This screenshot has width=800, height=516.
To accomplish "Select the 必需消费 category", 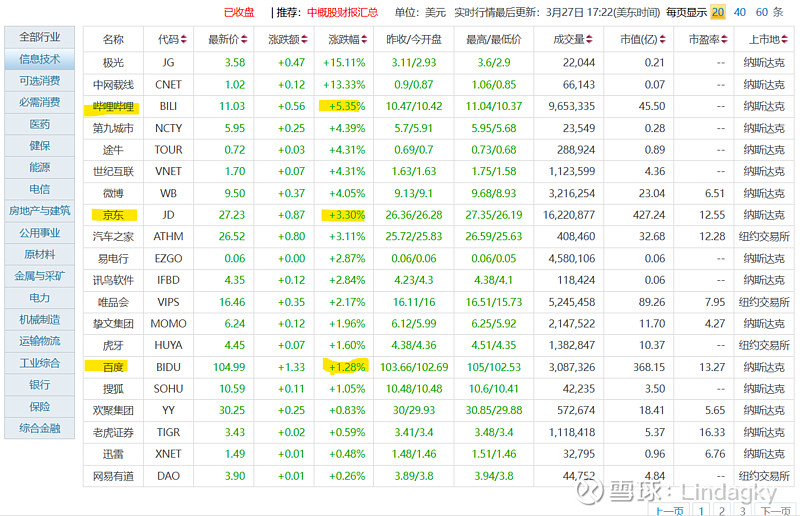I will 40,102.
